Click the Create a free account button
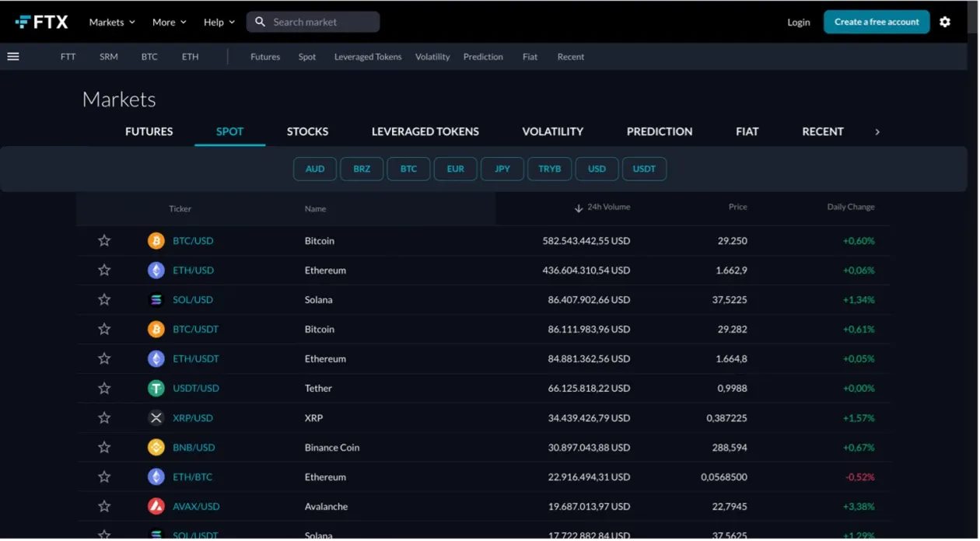The width and height of the screenshot is (980, 541). 877,22
